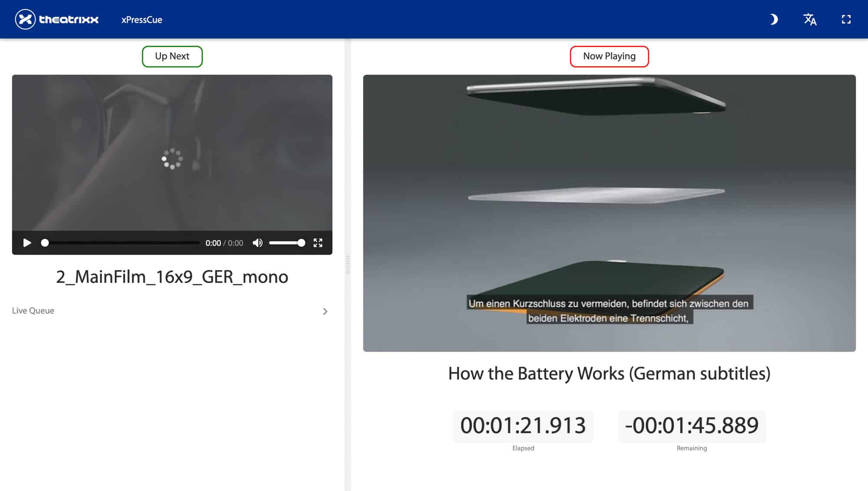Click the panel divider drag handle
The height and width of the screenshot is (491, 868).
coord(348,265)
